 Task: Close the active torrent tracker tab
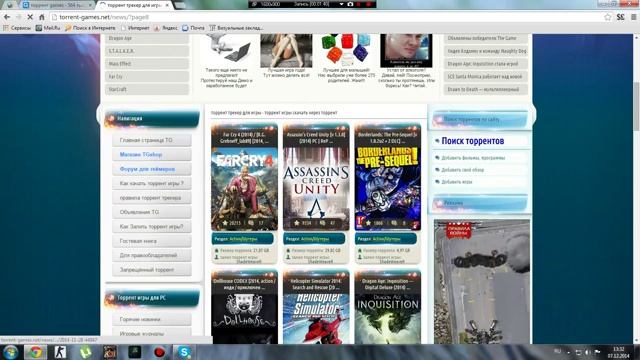[167, 5]
